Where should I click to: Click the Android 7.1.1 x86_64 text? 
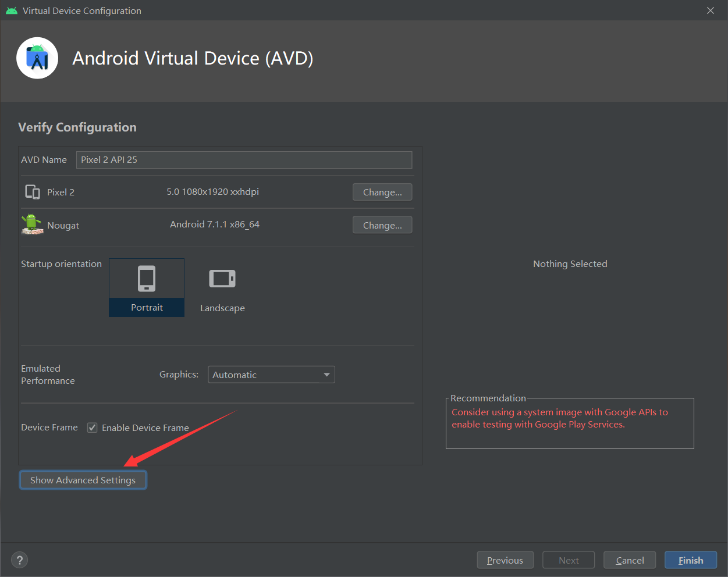(215, 224)
